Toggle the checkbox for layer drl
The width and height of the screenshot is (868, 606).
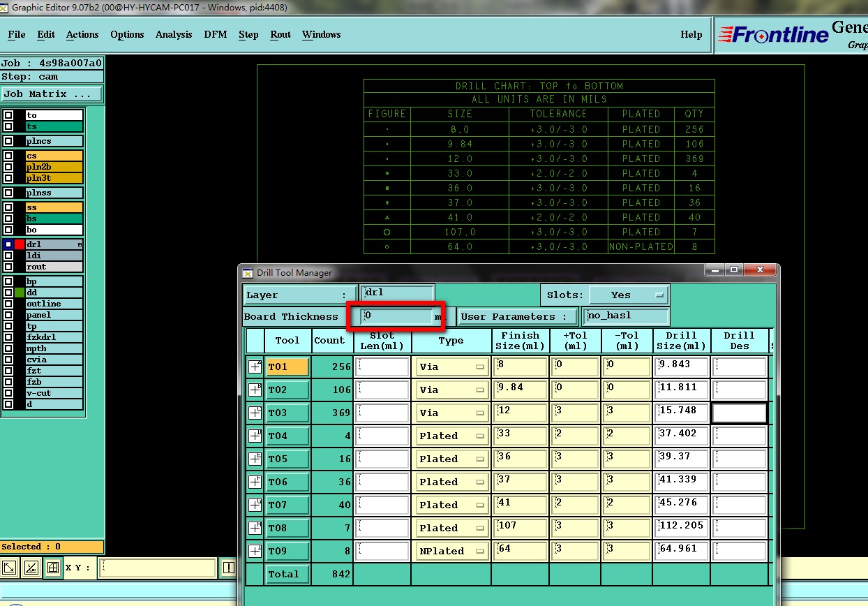(8, 244)
